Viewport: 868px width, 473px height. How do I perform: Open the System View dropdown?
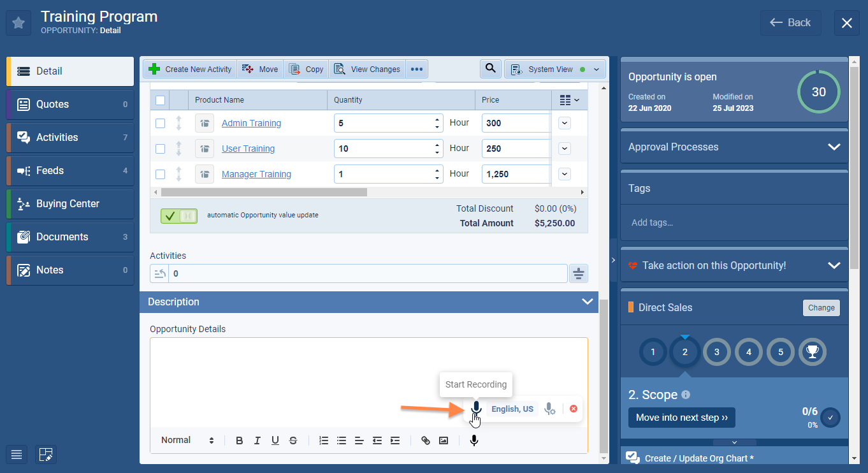[x=554, y=69]
